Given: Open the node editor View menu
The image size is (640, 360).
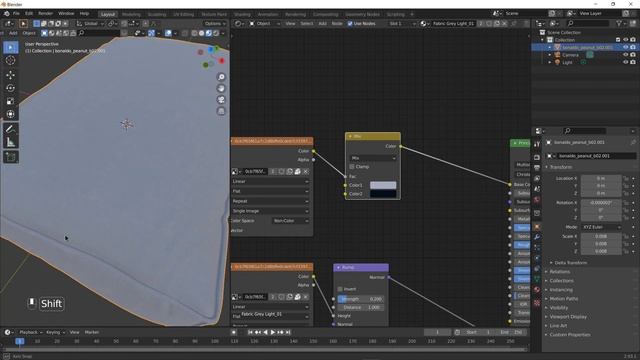Looking at the screenshot, I should click(290, 24).
